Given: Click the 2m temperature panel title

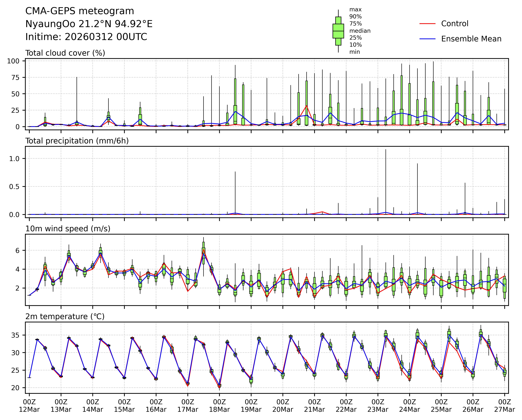Looking at the screenshot, I should (65, 317).
